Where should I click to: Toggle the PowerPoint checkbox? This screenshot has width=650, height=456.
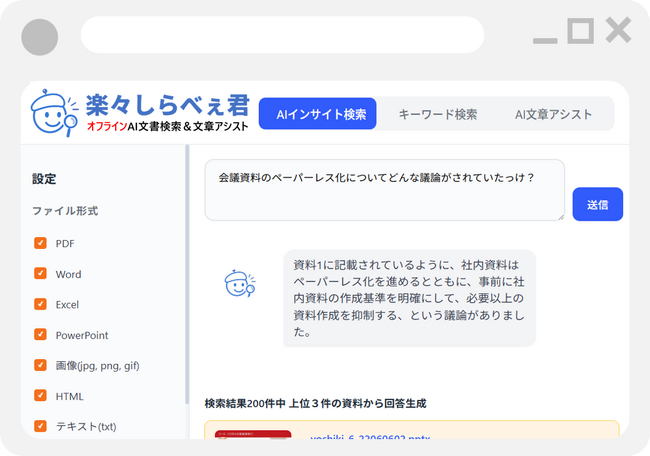click(x=41, y=335)
